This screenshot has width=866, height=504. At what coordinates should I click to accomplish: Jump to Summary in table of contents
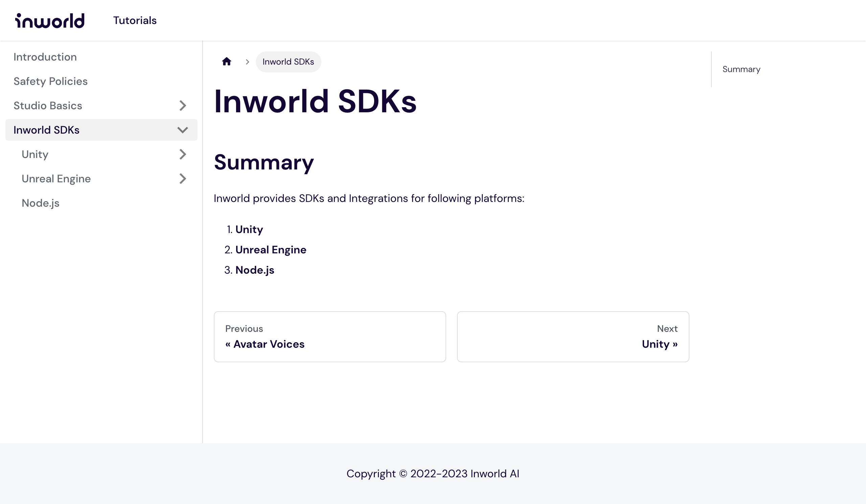coord(741,69)
